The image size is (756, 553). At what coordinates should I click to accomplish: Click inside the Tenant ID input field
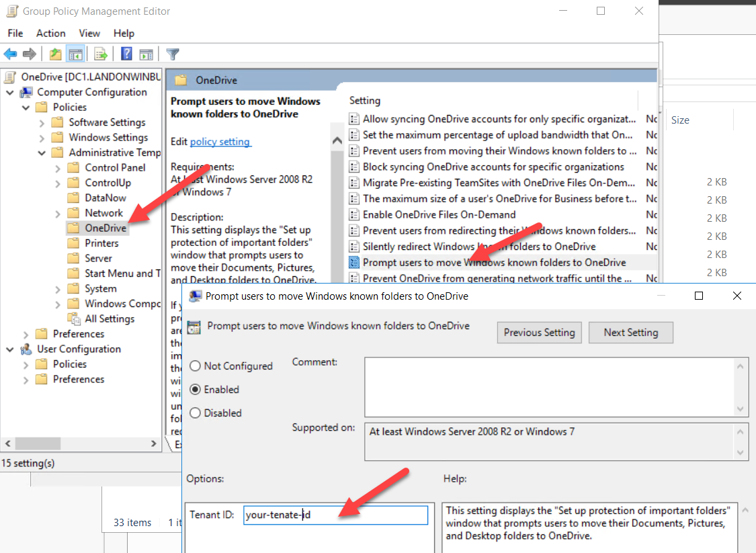pos(336,515)
